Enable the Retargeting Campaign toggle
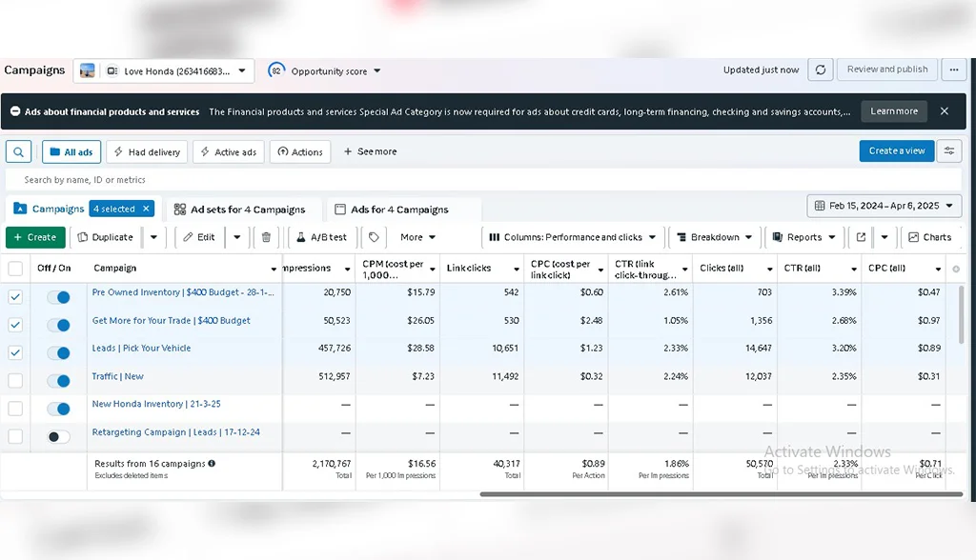Image resolution: width=976 pixels, height=560 pixels. (59, 437)
